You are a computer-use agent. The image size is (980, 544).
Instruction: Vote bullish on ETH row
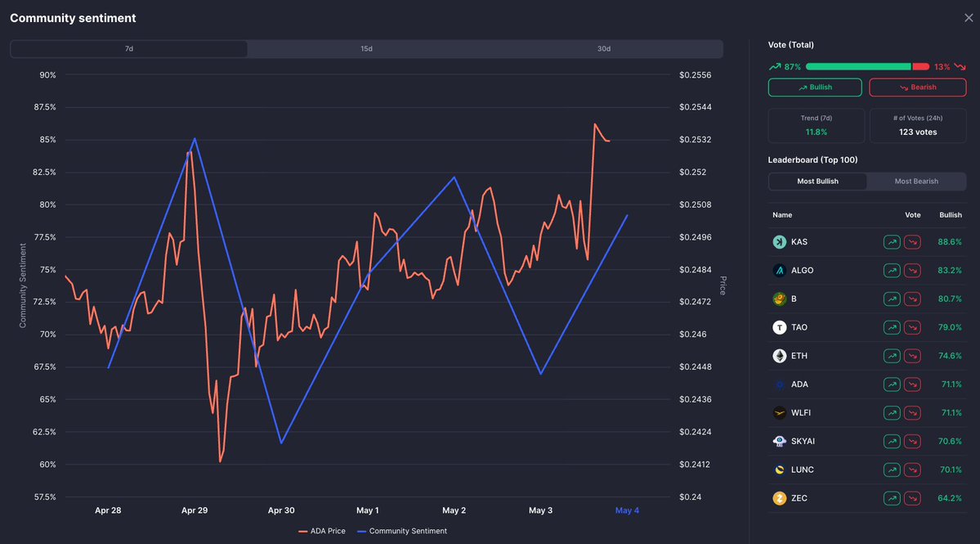pyautogui.click(x=892, y=356)
